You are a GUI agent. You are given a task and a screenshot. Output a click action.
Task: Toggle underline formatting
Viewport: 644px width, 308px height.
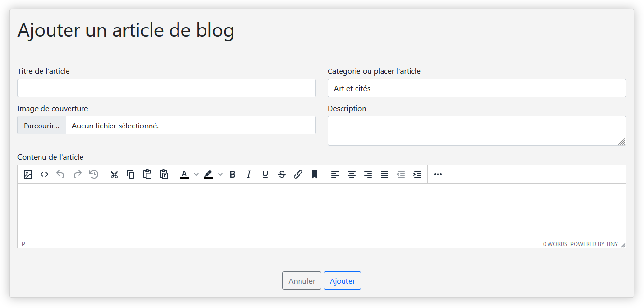click(265, 174)
